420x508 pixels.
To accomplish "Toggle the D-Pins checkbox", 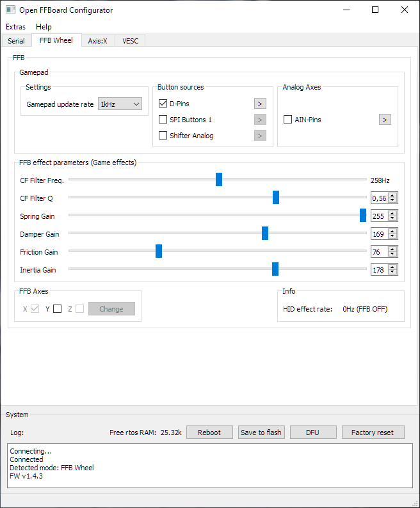I will point(163,104).
